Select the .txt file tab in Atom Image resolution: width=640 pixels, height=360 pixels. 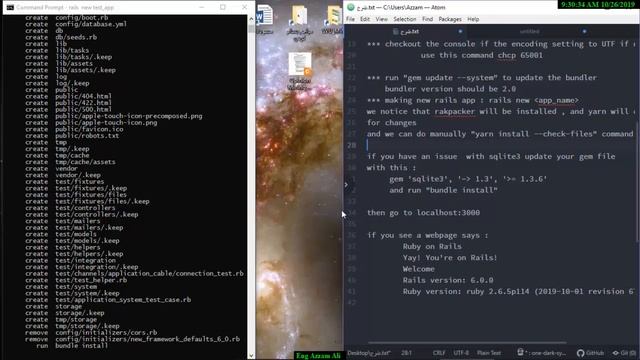pos(406,31)
